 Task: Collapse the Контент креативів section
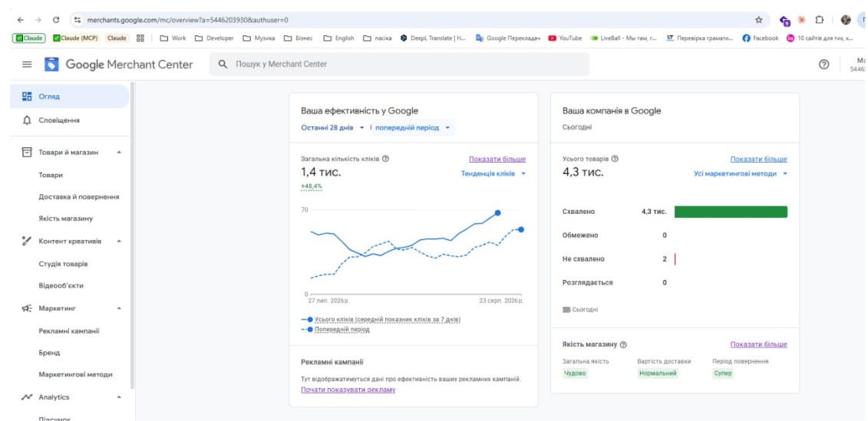[119, 242]
